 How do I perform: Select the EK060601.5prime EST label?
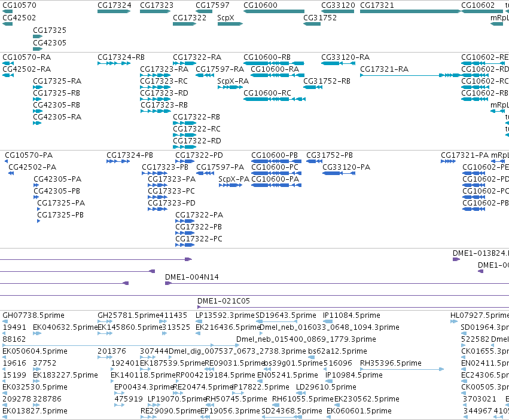359,411
